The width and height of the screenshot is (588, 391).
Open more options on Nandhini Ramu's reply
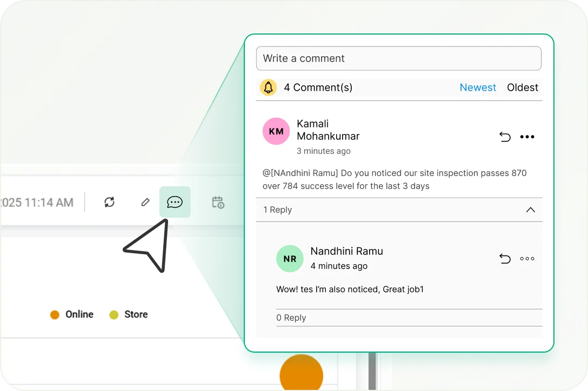527,259
